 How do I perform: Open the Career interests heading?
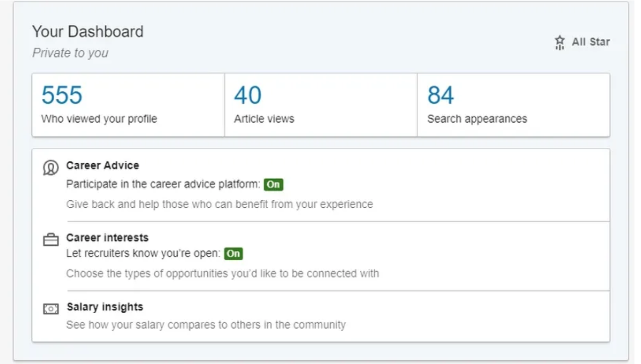(107, 238)
